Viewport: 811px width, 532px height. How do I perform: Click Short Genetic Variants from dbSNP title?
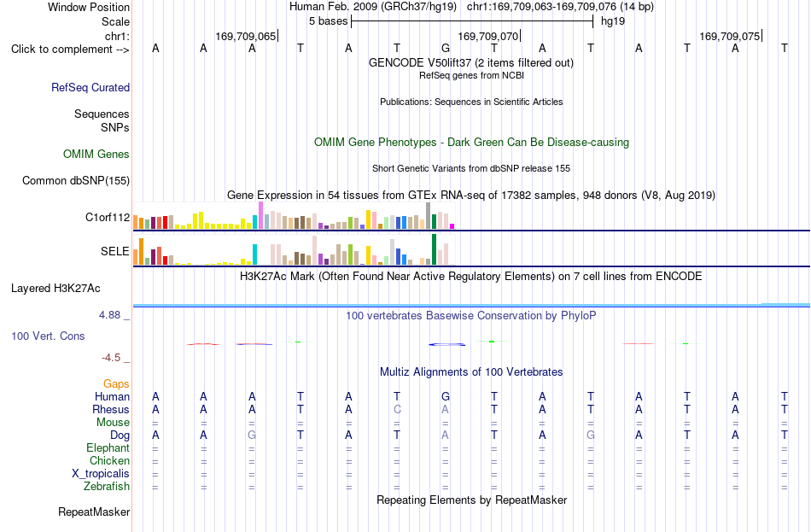point(471,169)
